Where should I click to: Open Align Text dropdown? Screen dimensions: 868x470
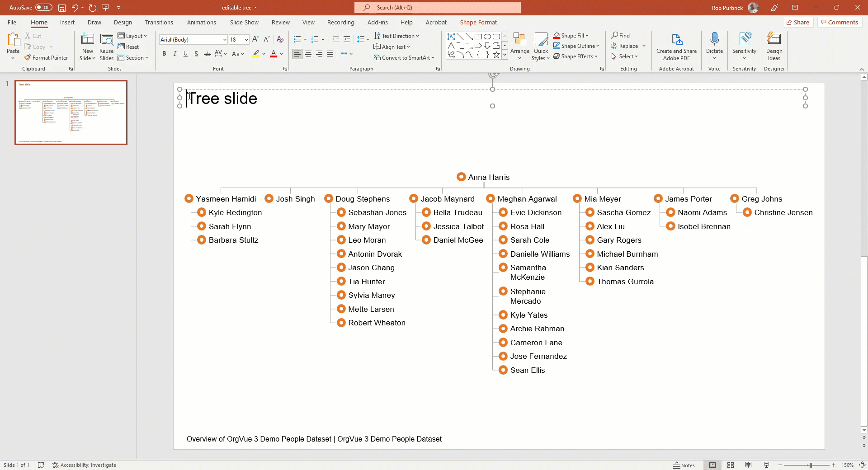[x=392, y=47]
